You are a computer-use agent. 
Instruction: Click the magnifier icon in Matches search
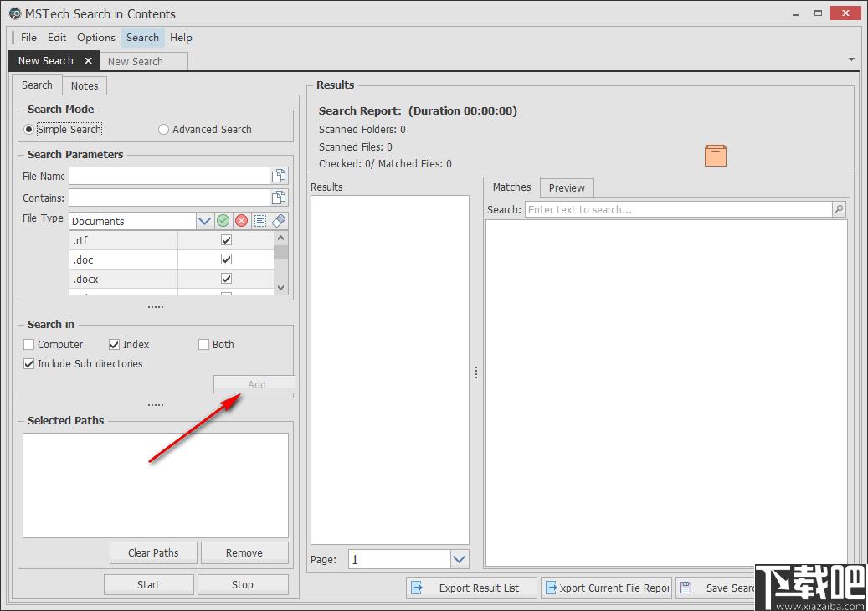pyautogui.click(x=840, y=209)
